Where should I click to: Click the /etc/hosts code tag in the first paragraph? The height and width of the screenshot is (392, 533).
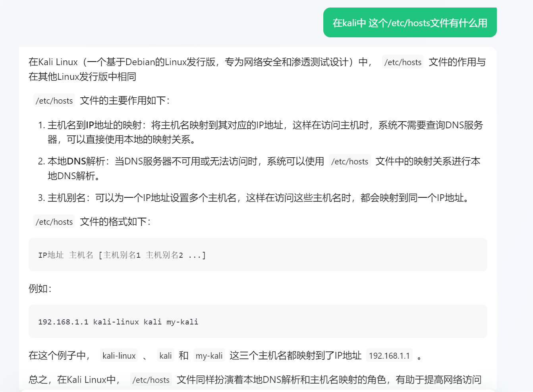[402, 62]
